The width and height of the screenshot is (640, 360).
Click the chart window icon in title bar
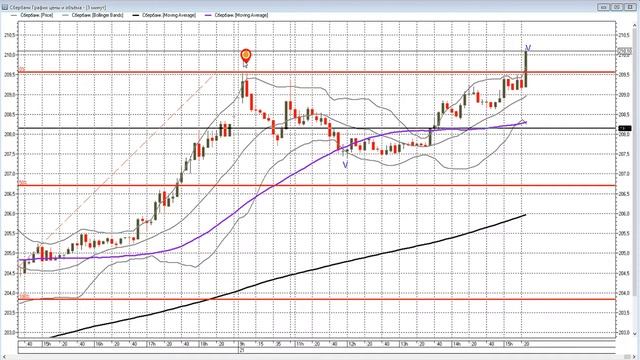pyautogui.click(x=4, y=7)
